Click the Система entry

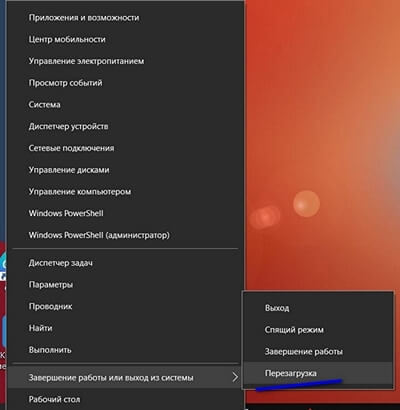[125, 105]
